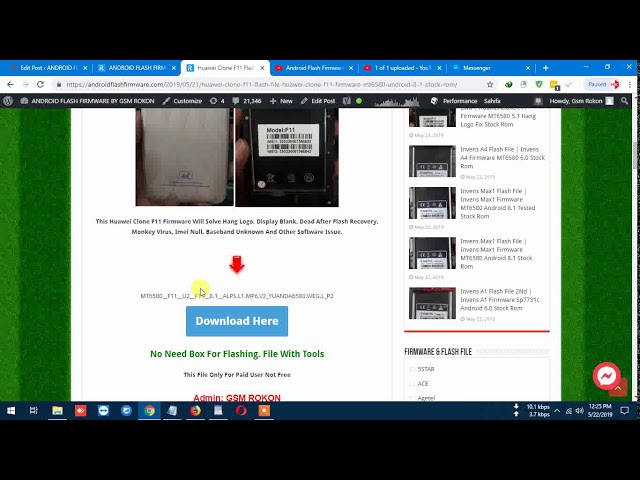Open the Sahifa menu in admin bar
The height and width of the screenshot is (480, 640).
coord(492,101)
